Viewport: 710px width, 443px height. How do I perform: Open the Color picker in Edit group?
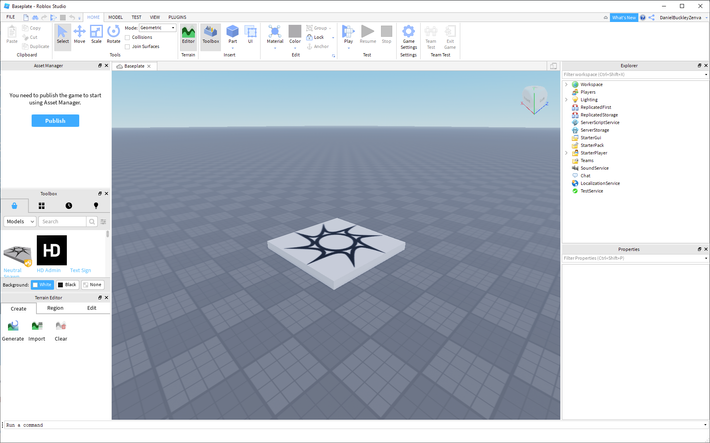pyautogui.click(x=295, y=35)
